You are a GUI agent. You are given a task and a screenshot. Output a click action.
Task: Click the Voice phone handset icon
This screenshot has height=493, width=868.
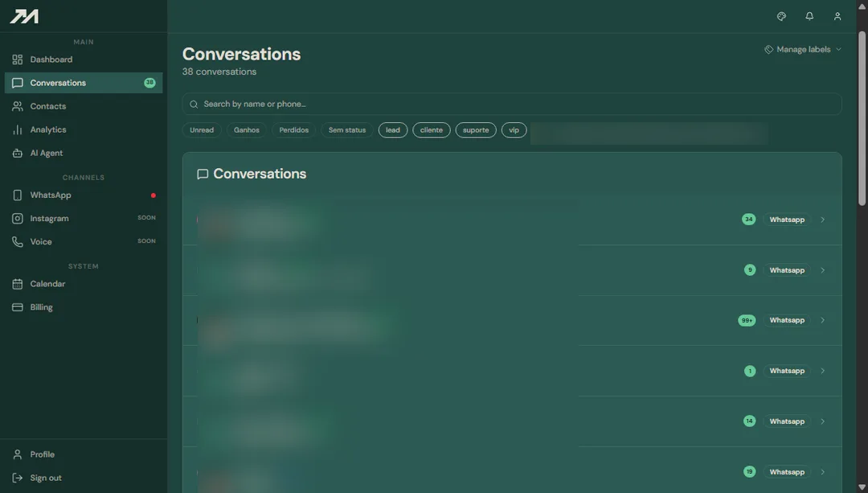[x=17, y=241]
